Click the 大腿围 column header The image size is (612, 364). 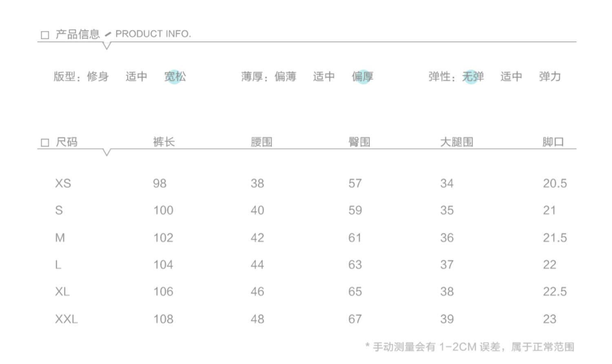[457, 142]
